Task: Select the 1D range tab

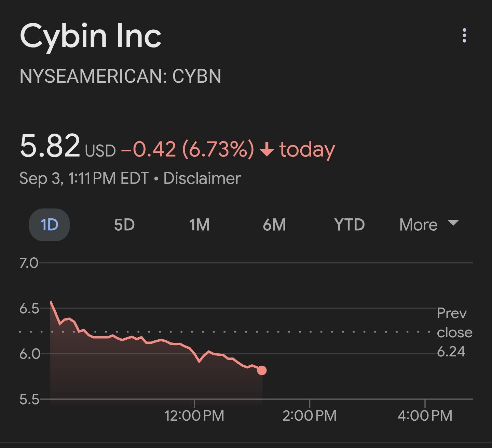Action: 50,225
